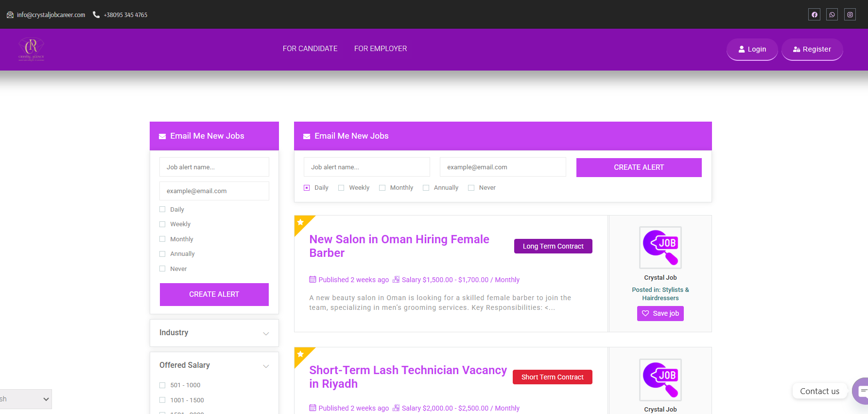Select Annually in the wide alert form
Image resolution: width=868 pixels, height=414 pixels.
(426, 188)
